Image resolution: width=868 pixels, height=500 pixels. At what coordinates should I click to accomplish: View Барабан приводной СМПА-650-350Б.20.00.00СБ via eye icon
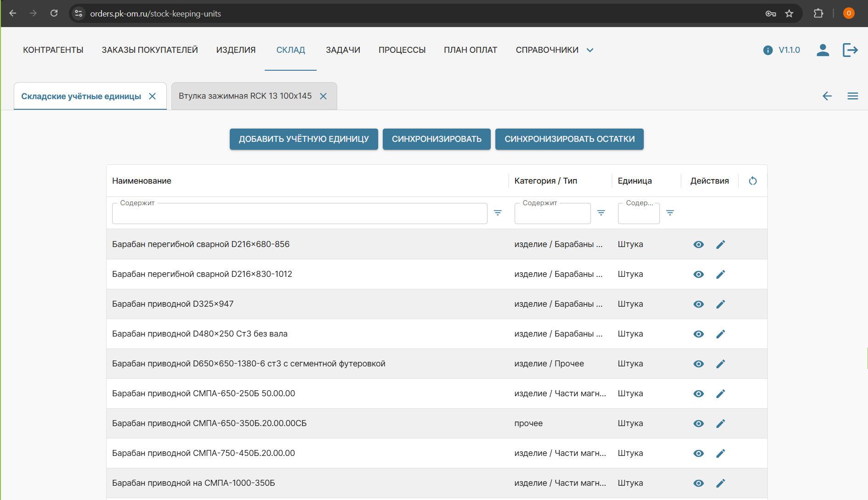point(698,423)
